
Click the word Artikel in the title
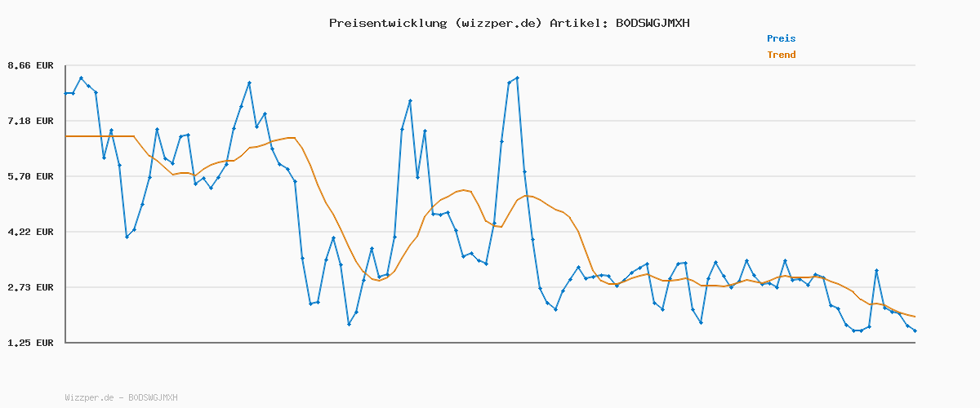coord(577,23)
